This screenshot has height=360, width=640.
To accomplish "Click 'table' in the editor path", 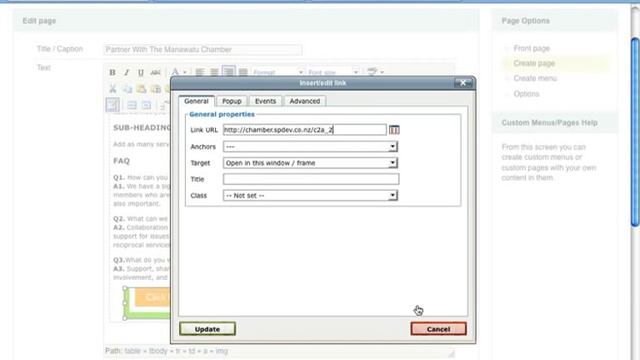I will point(132,351).
